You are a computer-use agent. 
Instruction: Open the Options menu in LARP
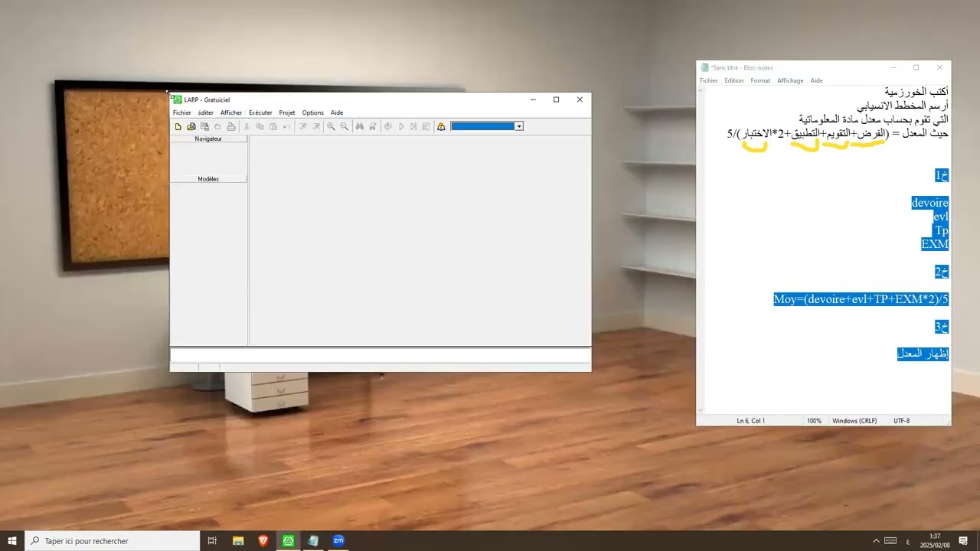[x=312, y=112]
